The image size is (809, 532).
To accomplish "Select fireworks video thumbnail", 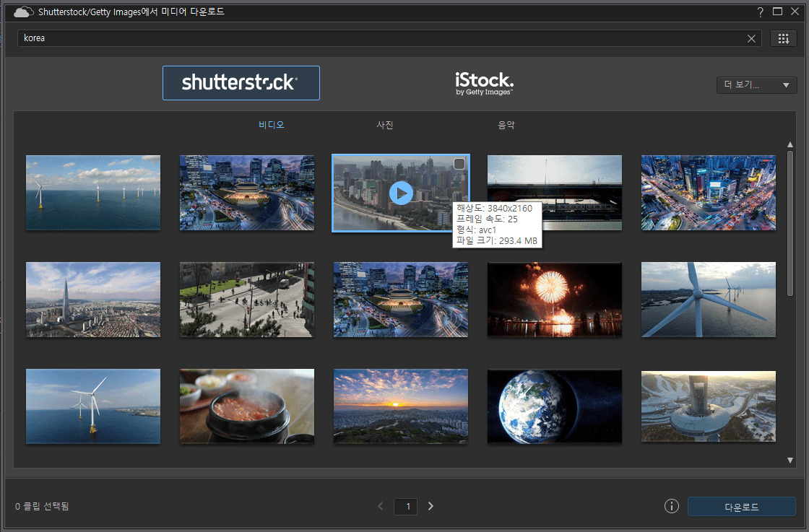I will pos(555,300).
